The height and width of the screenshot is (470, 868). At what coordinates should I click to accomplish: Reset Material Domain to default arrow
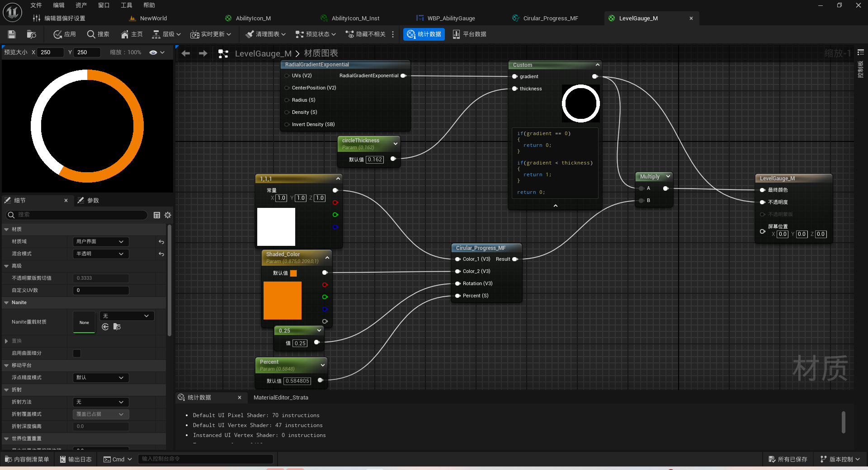(x=161, y=242)
